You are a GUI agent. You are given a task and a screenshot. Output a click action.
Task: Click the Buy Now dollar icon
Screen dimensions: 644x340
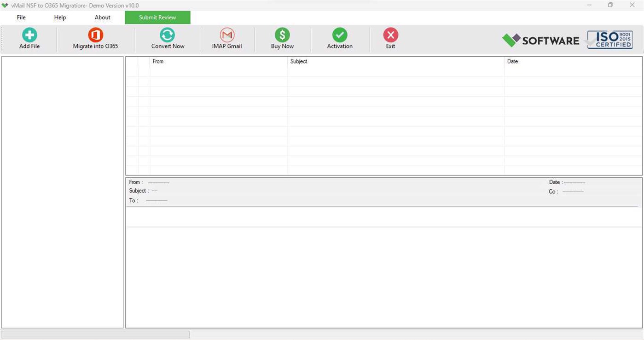[282, 38]
